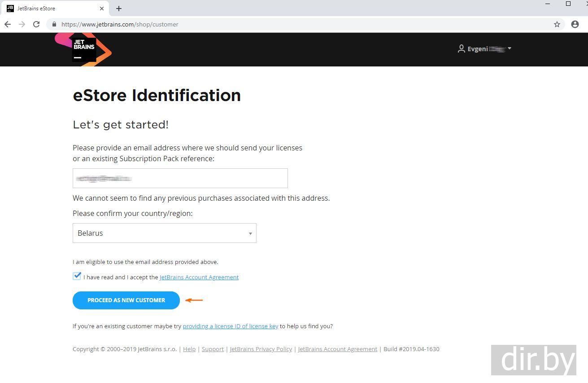Open the Help footer link
This screenshot has height=383, width=588.
(189, 349)
